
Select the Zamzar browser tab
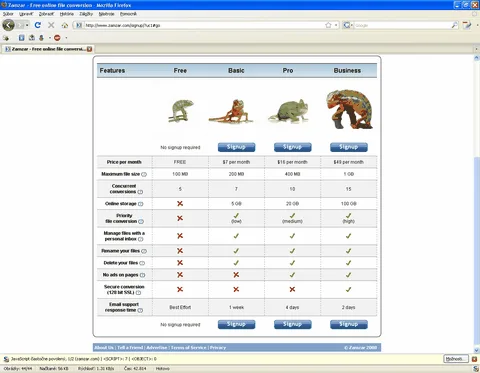point(47,49)
